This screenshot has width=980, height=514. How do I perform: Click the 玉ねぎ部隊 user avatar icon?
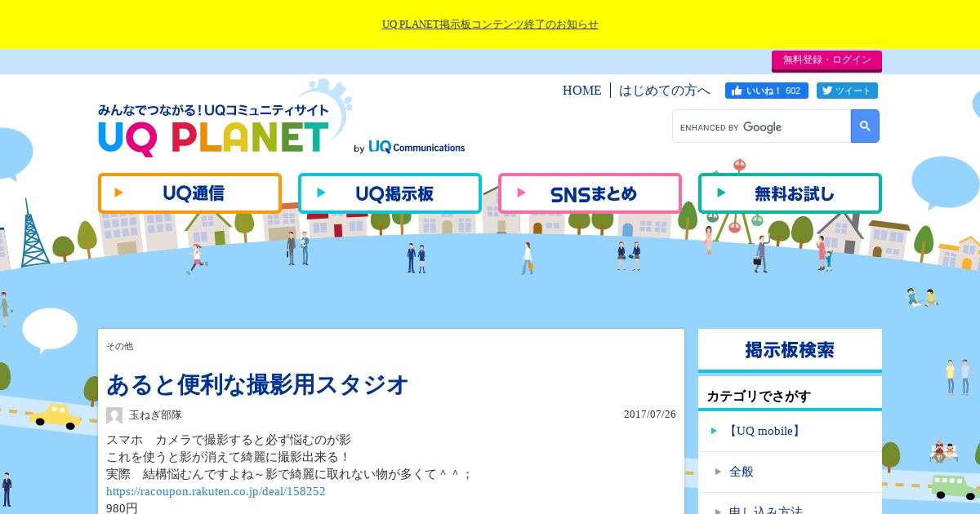[114, 415]
